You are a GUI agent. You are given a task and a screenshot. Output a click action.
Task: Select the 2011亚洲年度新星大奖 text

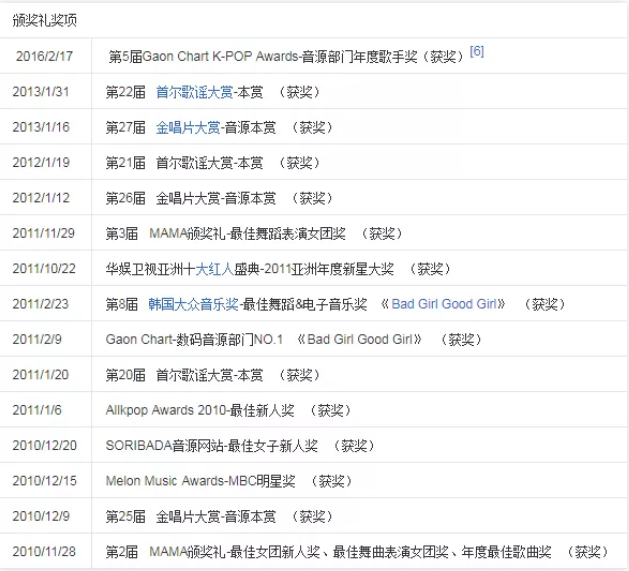pyautogui.click(x=329, y=269)
